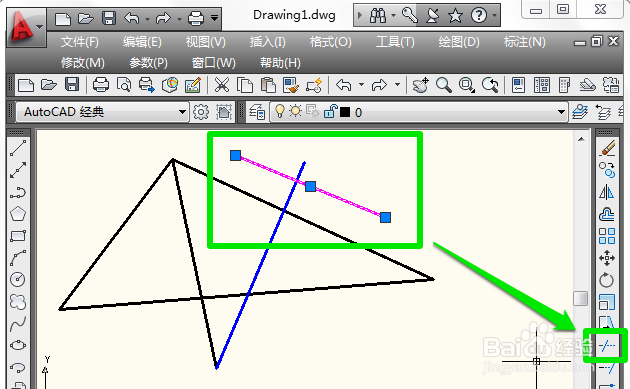The image size is (630, 389).
Task: Click the vertical scrollbar up arrow
Action: pos(581,139)
